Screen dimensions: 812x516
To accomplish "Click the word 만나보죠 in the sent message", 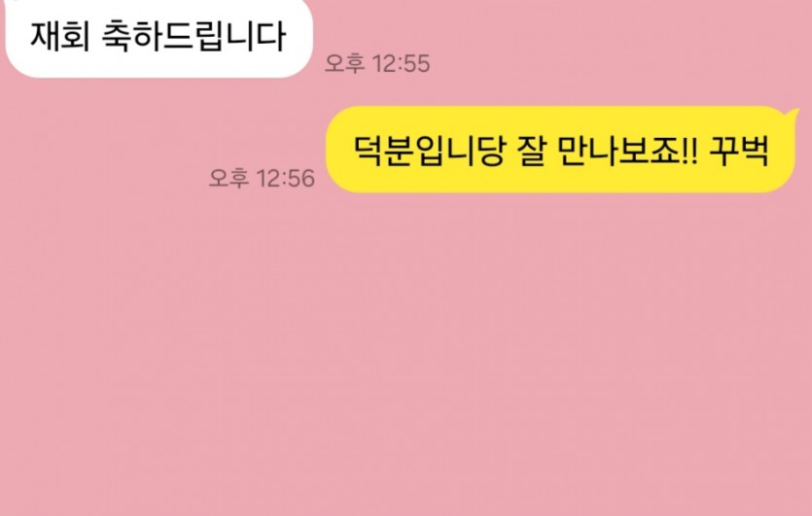I will (618, 150).
